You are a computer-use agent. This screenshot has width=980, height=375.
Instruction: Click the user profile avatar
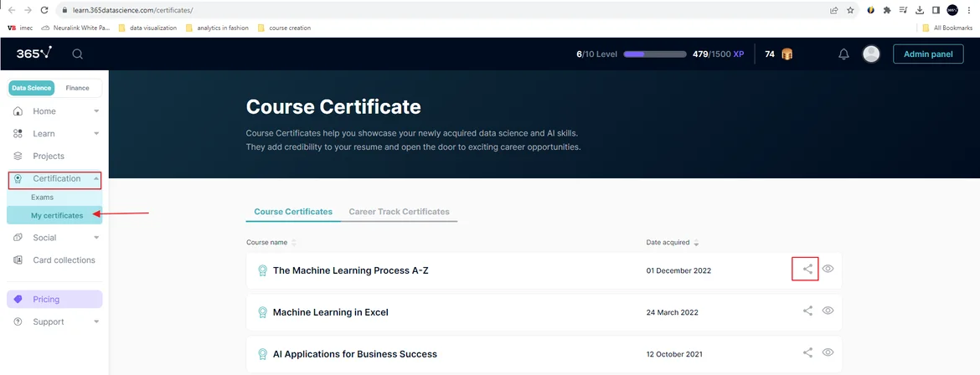point(871,54)
